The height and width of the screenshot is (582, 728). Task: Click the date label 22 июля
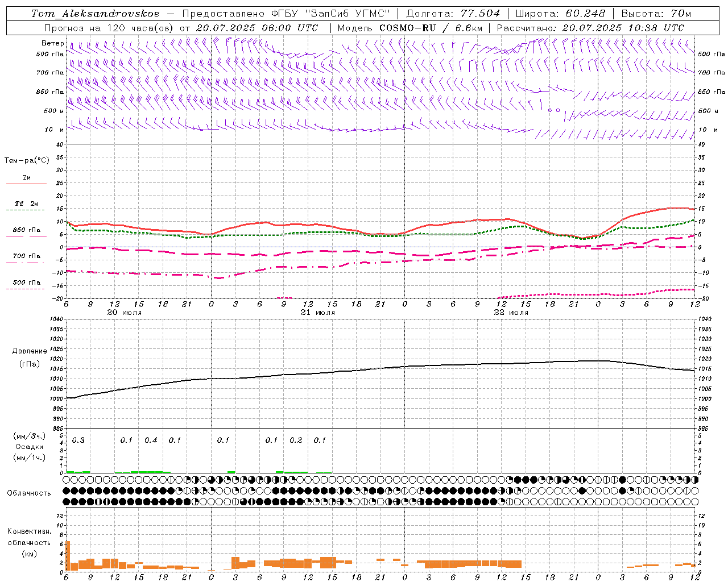(x=511, y=313)
